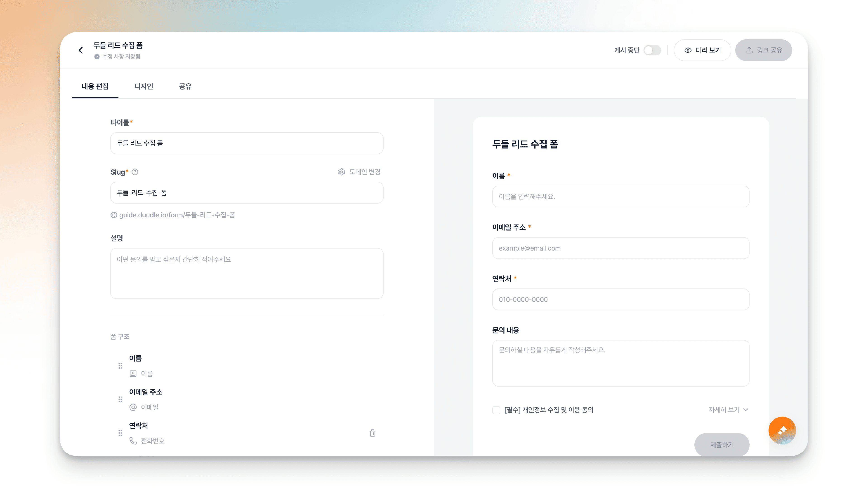
Task: Click the 링크 공유 button
Action: click(764, 50)
